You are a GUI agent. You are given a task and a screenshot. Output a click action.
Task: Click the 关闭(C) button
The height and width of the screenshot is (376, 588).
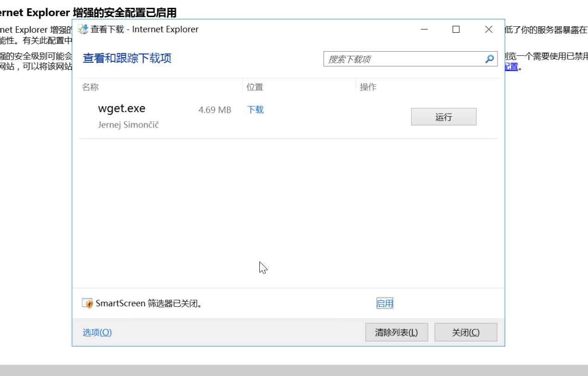(466, 333)
